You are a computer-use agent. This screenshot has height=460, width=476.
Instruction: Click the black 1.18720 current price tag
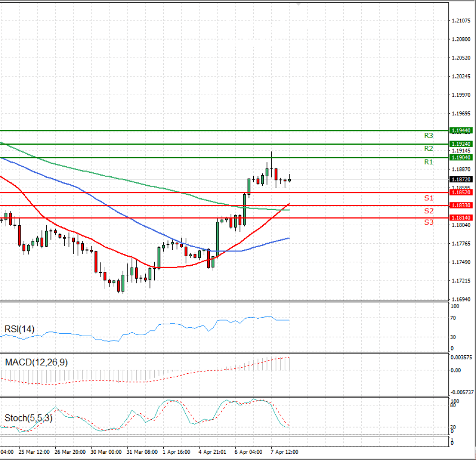coord(461,180)
